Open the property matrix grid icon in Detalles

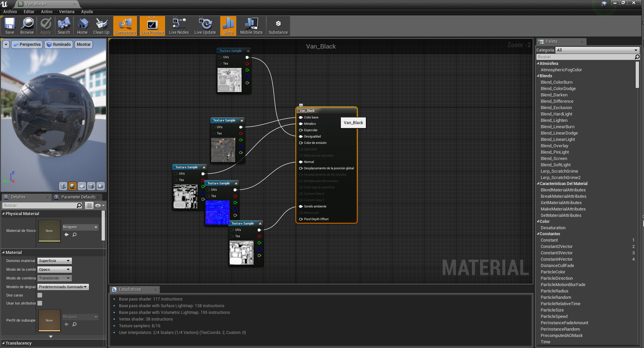coord(89,205)
